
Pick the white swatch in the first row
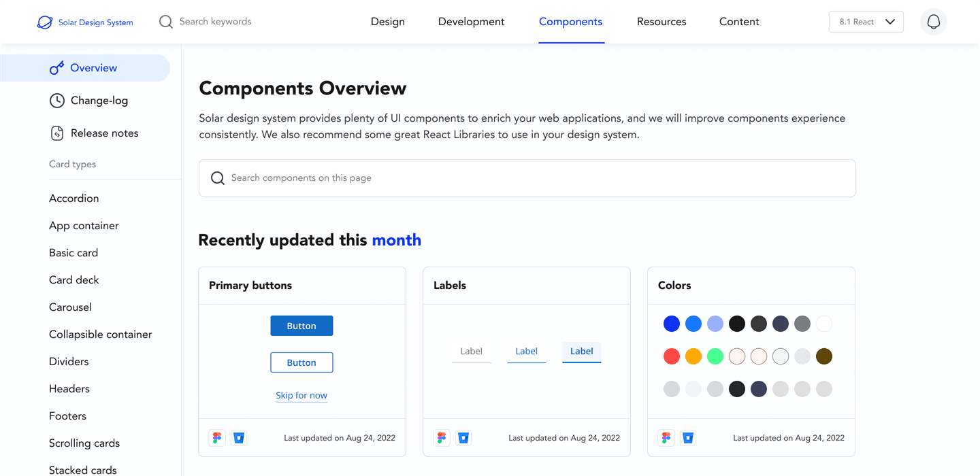click(824, 324)
